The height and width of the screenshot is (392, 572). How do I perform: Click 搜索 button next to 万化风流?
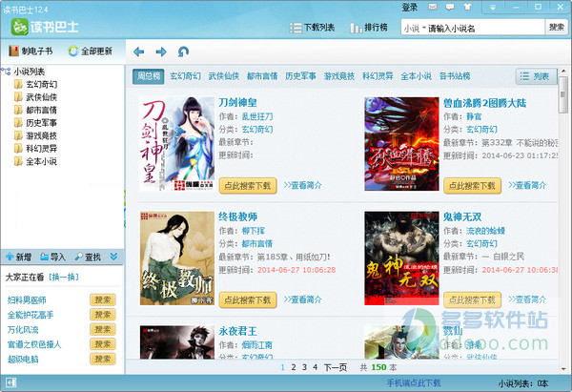[103, 330]
